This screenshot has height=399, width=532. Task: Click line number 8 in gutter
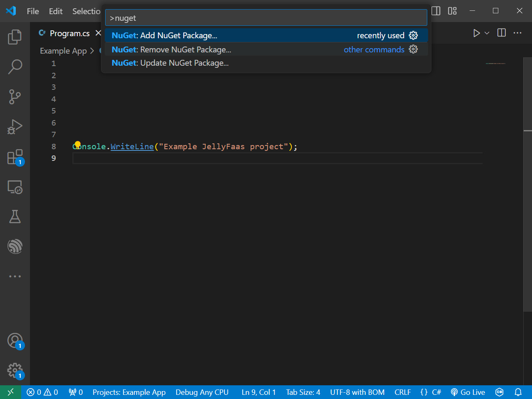(54, 146)
